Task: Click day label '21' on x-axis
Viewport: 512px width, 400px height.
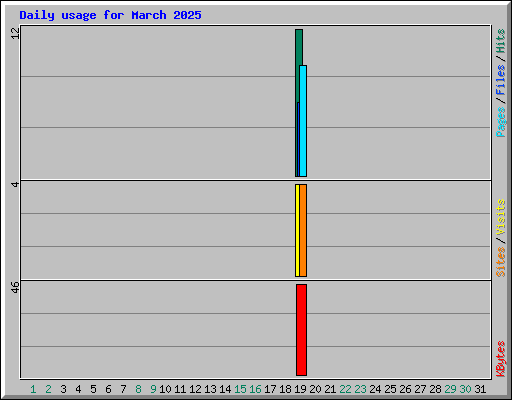Action: (x=330, y=389)
